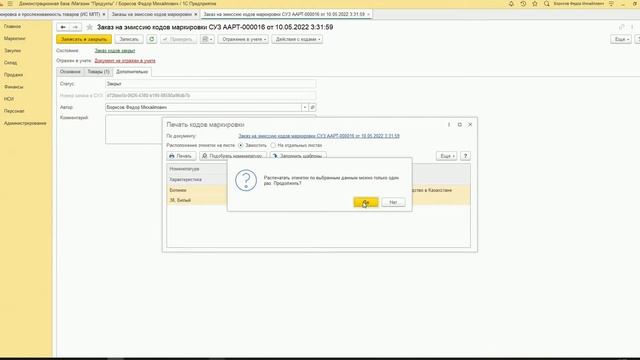Open Администрирование section in the sidebar
This screenshot has height=360, width=640.
pyautogui.click(x=25, y=123)
